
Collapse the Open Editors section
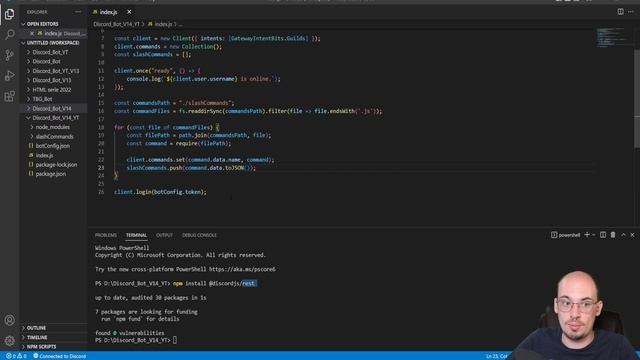tap(53, 24)
